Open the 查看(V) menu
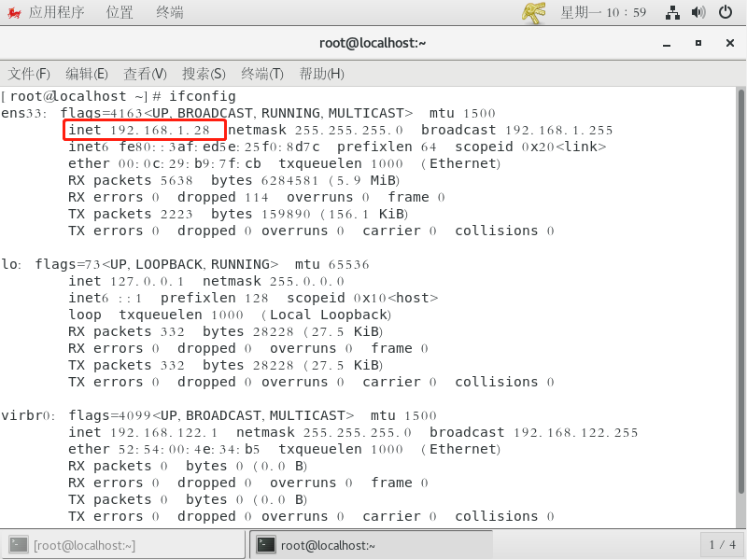 tap(146, 74)
